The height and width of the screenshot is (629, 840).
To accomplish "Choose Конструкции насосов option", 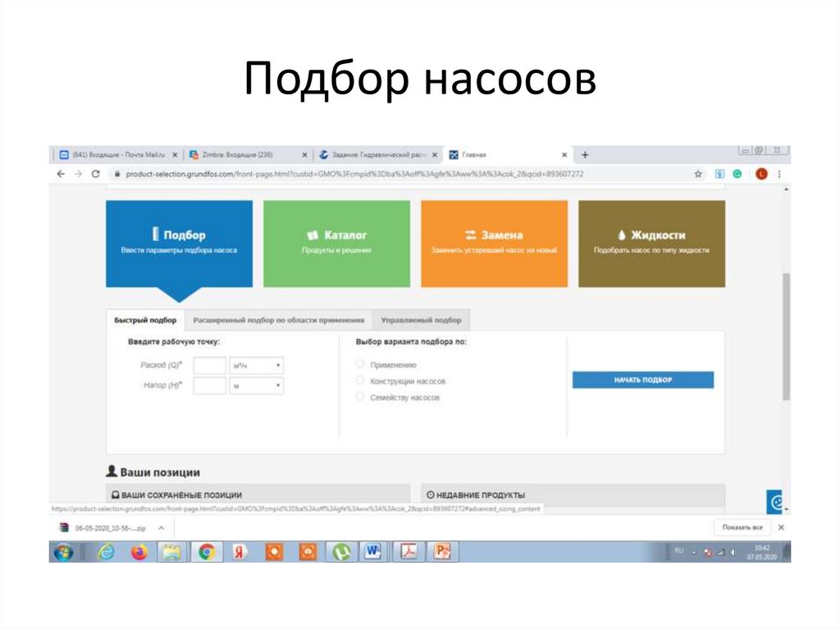I will [x=359, y=381].
